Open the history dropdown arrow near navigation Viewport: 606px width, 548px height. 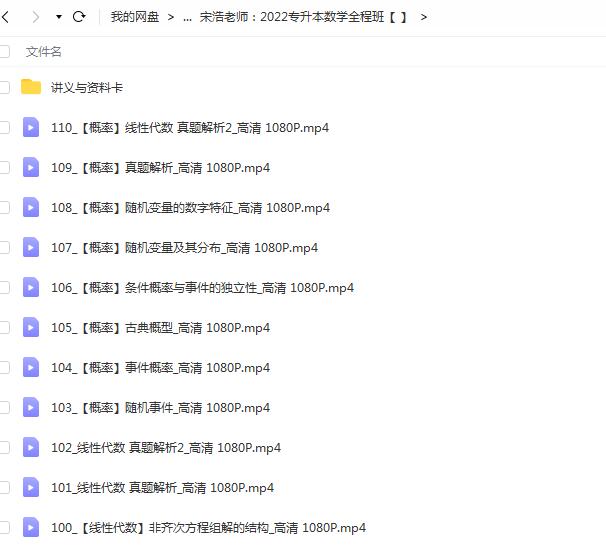[59, 18]
